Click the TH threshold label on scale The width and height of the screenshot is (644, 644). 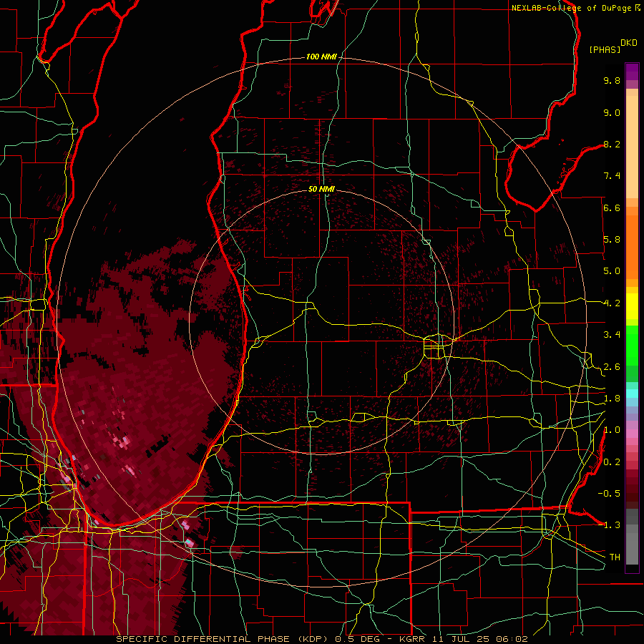[x=615, y=557]
